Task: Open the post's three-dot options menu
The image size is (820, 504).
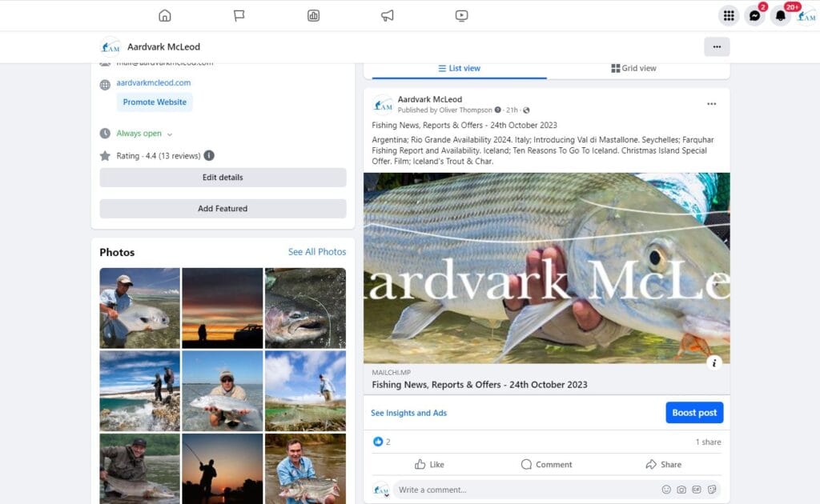Action: (712, 104)
